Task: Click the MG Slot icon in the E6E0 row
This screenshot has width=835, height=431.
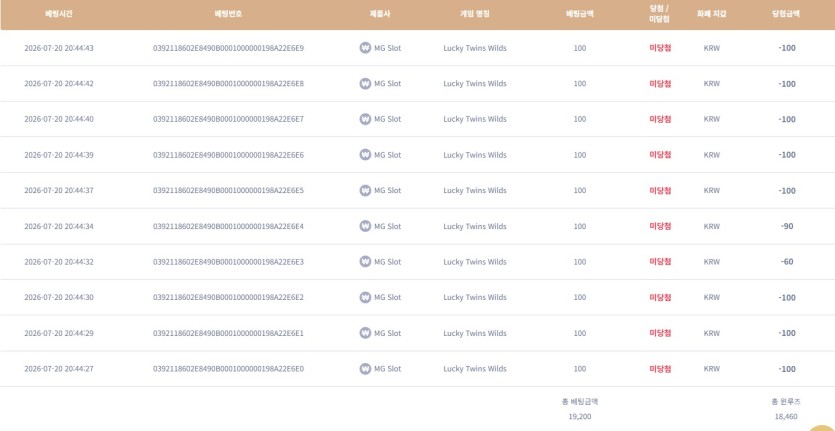Action: click(x=365, y=369)
